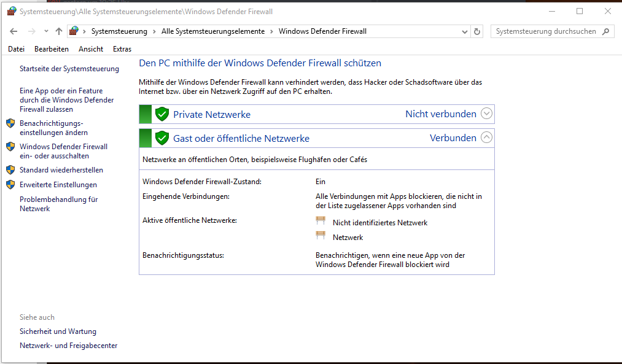Click the shield icon beside Windows Defender Firewall ein- oder ausschalten

point(10,147)
